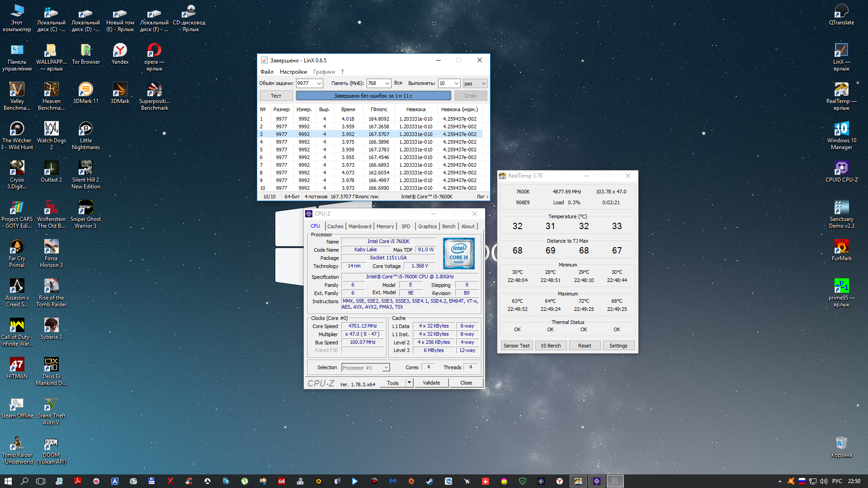Open the Настройки menu in LinX
The height and width of the screenshot is (488, 868).
click(x=293, y=72)
